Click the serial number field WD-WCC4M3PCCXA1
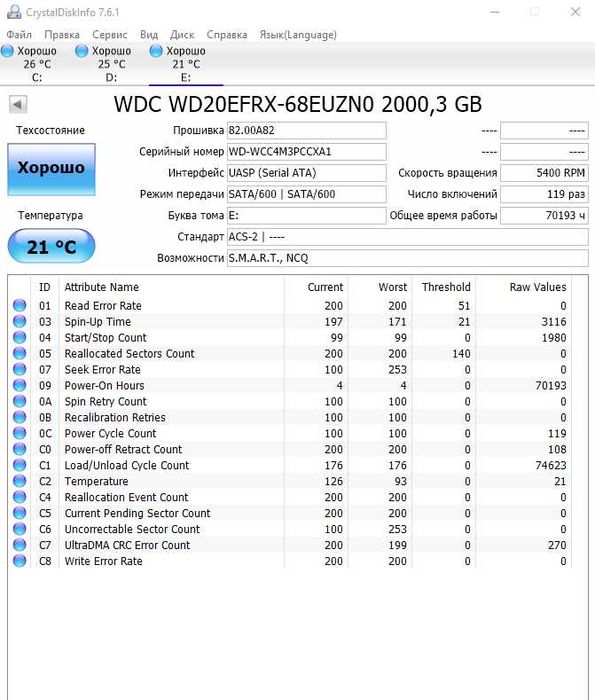 point(307,152)
